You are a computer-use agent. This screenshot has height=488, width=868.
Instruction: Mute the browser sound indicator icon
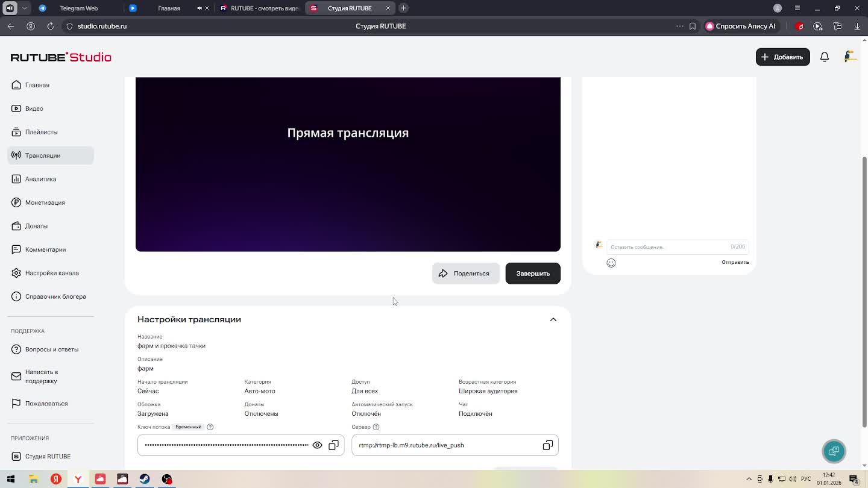point(10,8)
